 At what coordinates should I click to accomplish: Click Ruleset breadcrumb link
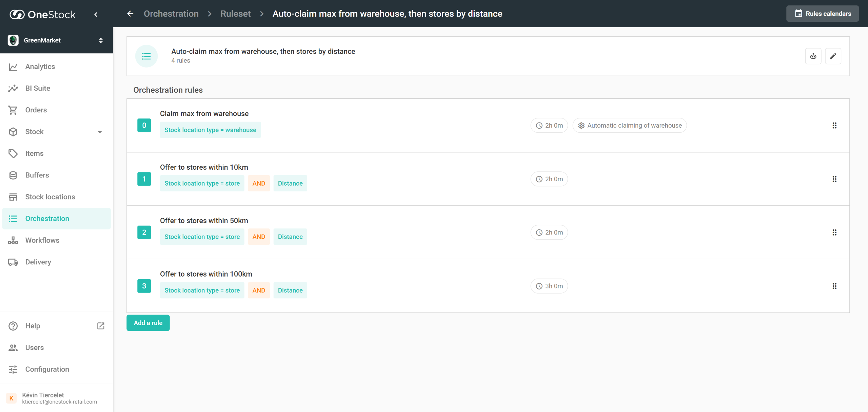click(235, 14)
